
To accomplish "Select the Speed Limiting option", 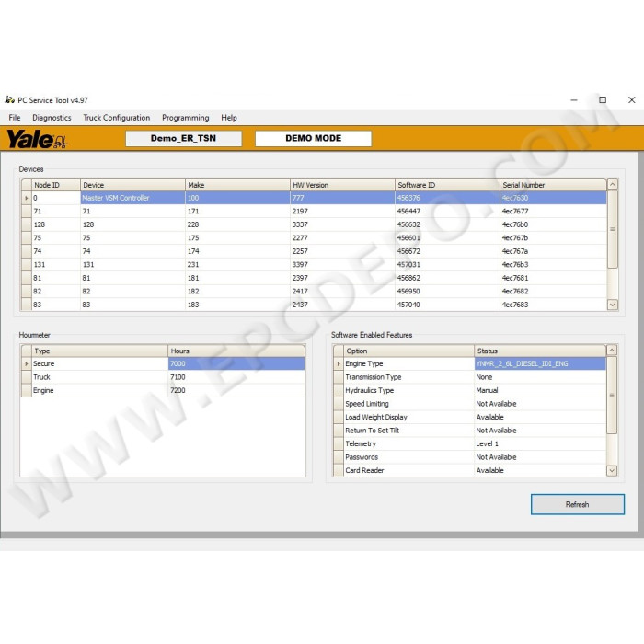I will pos(408,404).
